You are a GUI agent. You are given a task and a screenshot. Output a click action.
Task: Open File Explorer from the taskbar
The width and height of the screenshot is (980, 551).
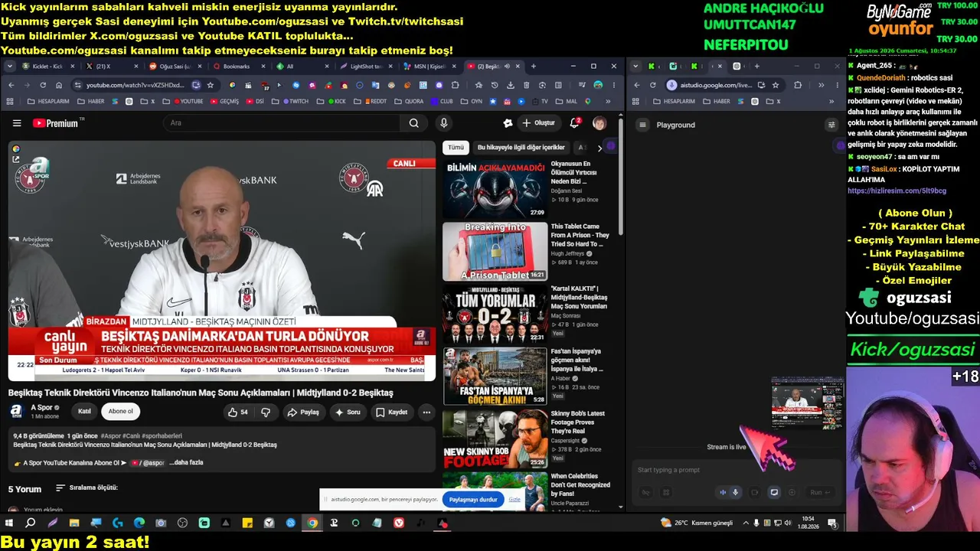(74, 523)
